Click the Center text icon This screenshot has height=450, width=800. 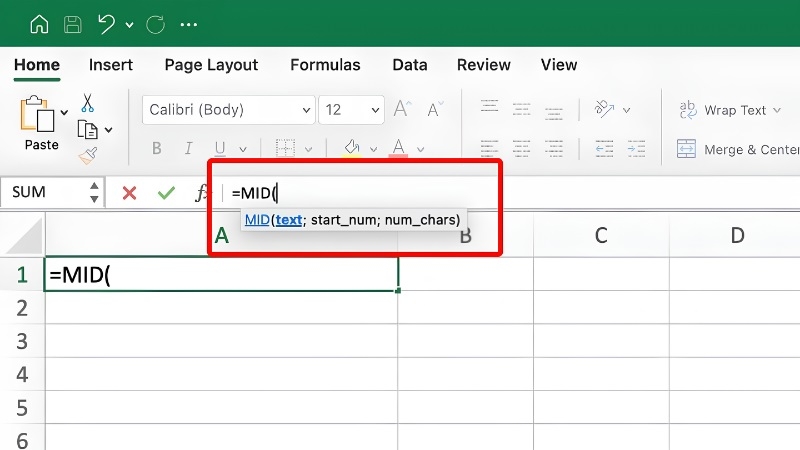coord(521,148)
